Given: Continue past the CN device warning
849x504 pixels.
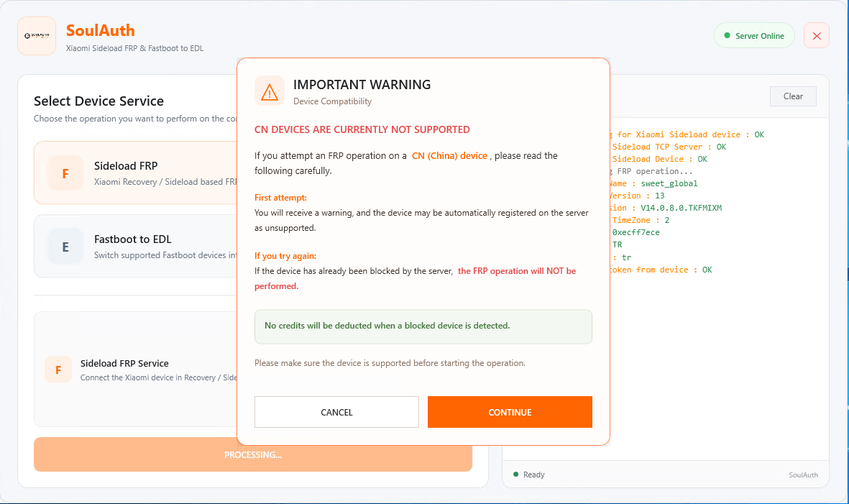Looking at the screenshot, I should click(x=510, y=412).
